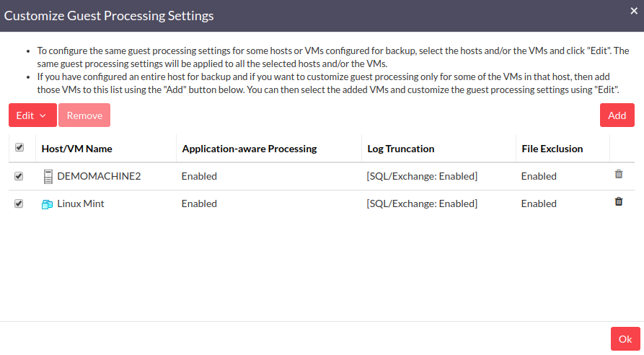
Task: Click trash icon for Linux Mint
Action: click(x=619, y=201)
